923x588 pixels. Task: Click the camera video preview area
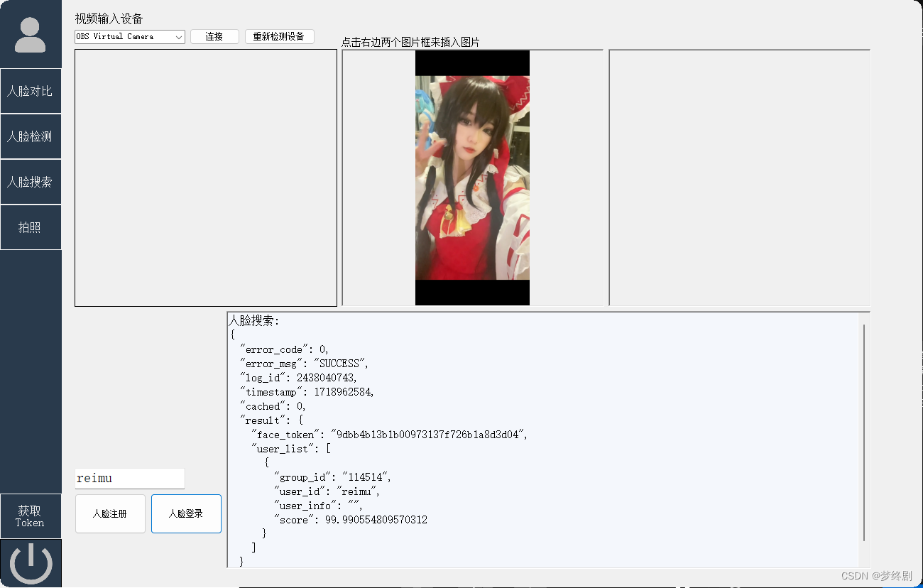tap(206, 178)
